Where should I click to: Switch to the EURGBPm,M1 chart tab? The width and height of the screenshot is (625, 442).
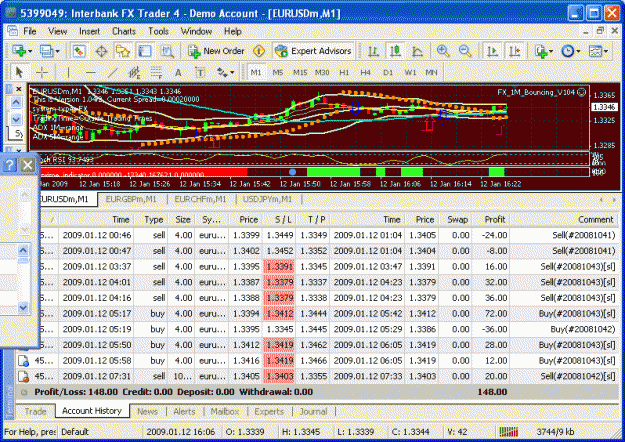131,199
